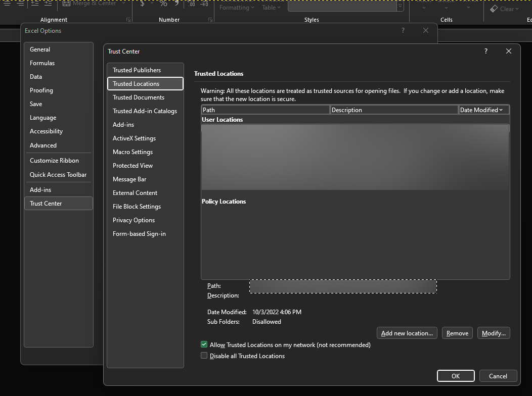Sort by the Date Modified column dropdown
Viewport: 532px width, 396px height.
pos(483,110)
